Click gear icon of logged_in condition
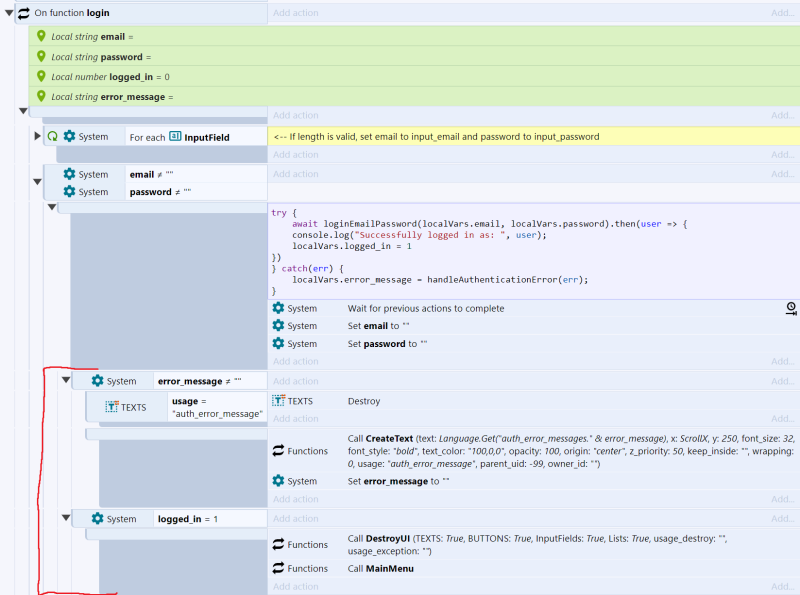Viewport: 800px width, 595px height. click(97, 518)
